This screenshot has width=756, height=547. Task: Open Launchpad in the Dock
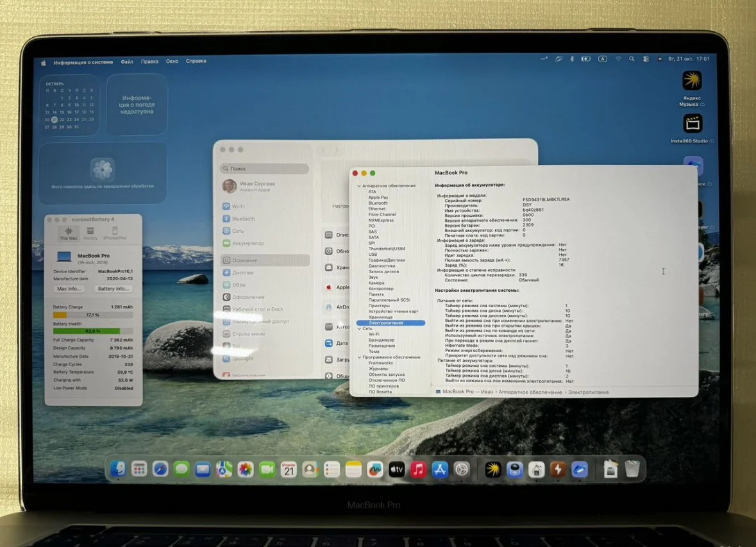(x=139, y=469)
